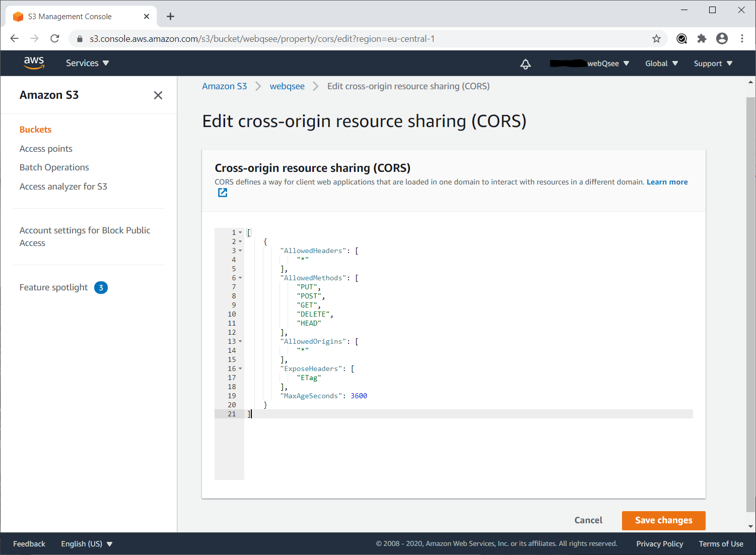Viewport: 756px width, 555px height.
Task: Collapse the AllowedHeaders fold on line 3
Action: [240, 251]
